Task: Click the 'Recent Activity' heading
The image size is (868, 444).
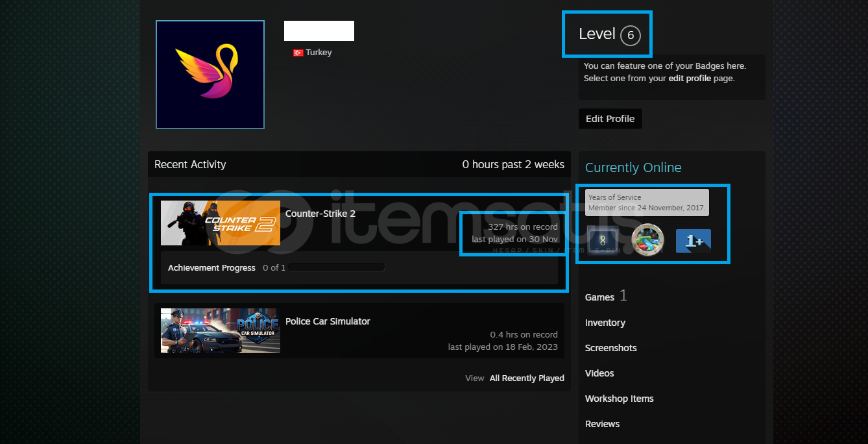Action: point(190,165)
